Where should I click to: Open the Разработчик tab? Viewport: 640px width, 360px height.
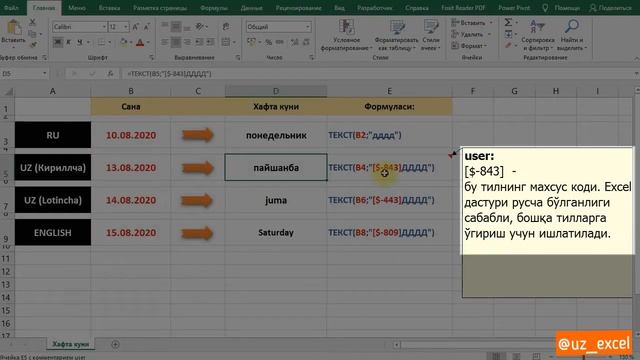click(x=374, y=8)
